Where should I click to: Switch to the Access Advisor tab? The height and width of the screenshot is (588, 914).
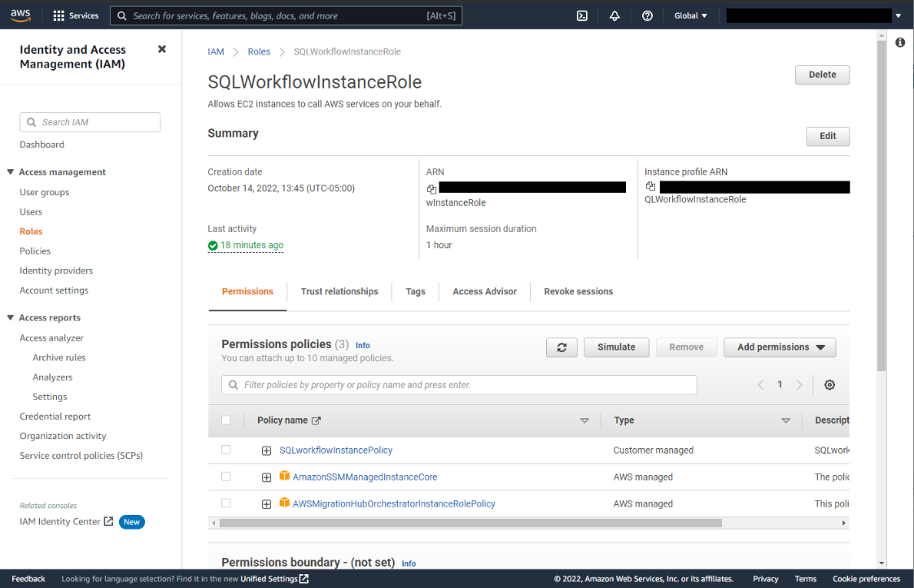(x=485, y=291)
